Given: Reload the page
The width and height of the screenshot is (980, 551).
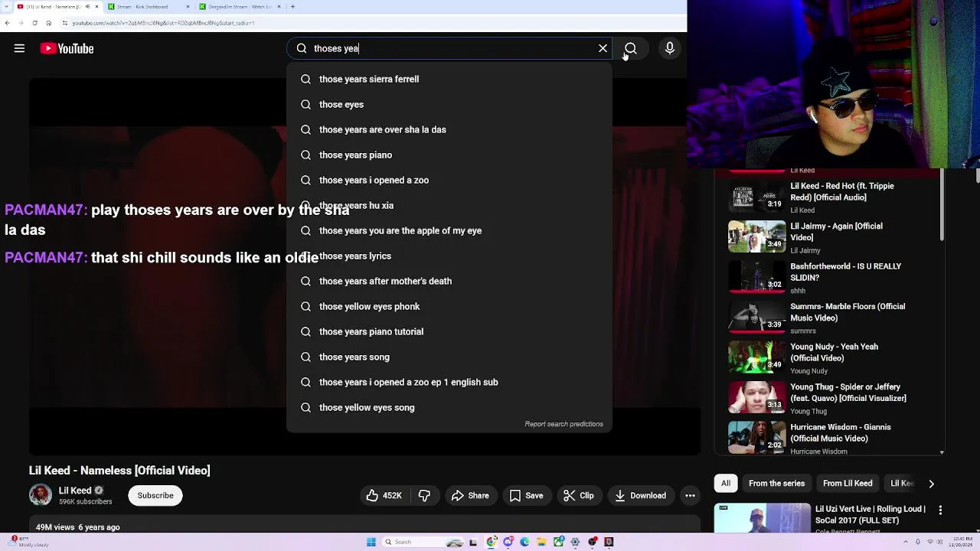Looking at the screenshot, I should [x=34, y=23].
